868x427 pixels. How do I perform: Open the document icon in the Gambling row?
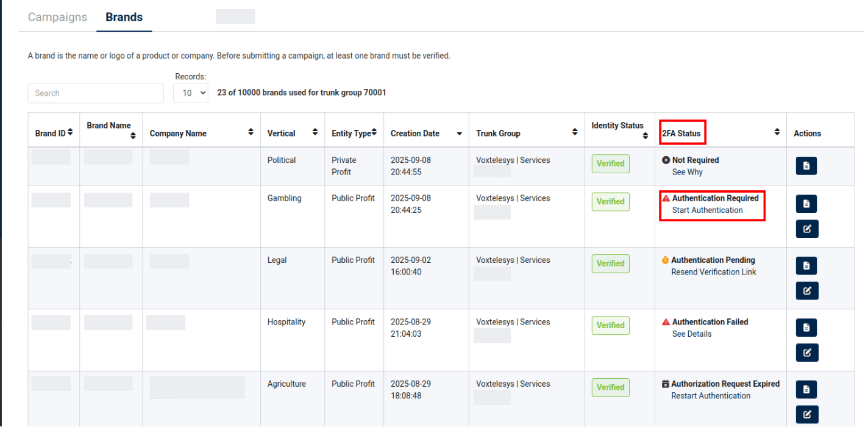click(x=806, y=204)
